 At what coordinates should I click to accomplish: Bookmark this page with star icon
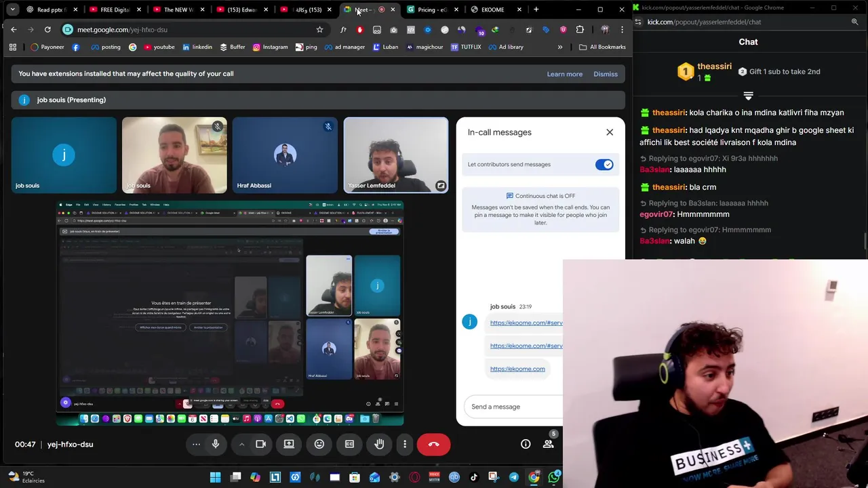[x=319, y=30]
